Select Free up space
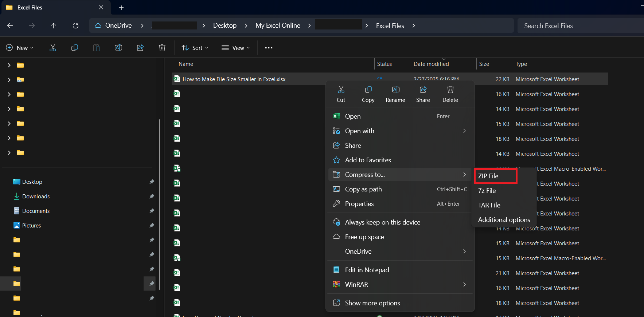The width and height of the screenshot is (644, 317). coord(400,237)
